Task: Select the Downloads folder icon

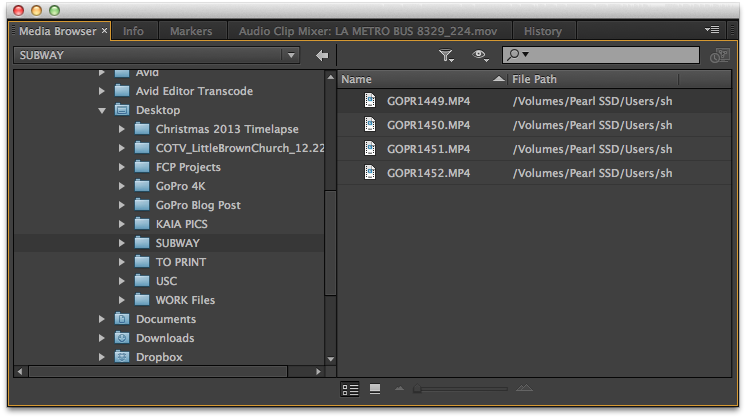Action: (122, 338)
